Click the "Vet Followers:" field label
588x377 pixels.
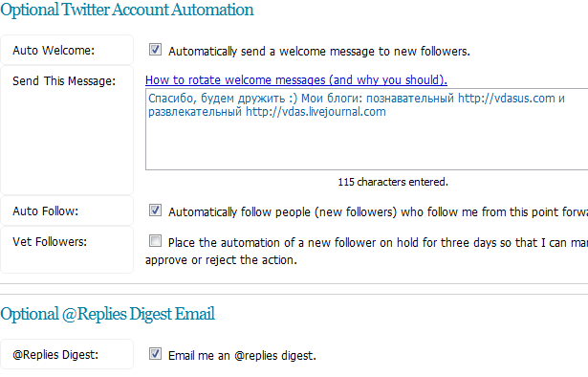click(x=50, y=242)
